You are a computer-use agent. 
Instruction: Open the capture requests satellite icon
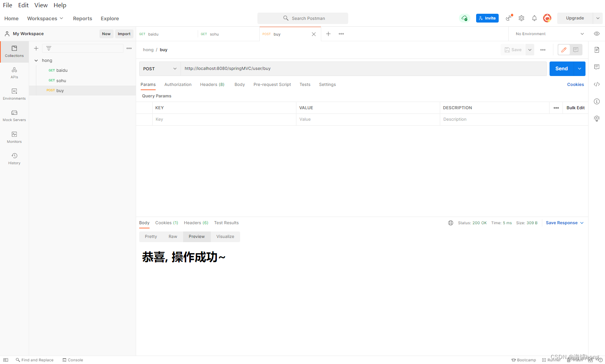point(509,18)
